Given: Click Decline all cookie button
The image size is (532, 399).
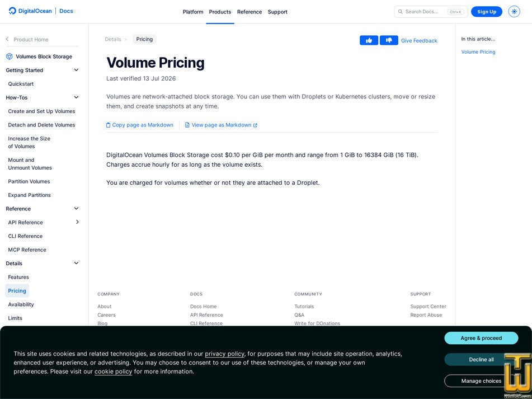Looking at the screenshot, I should pos(481,360).
